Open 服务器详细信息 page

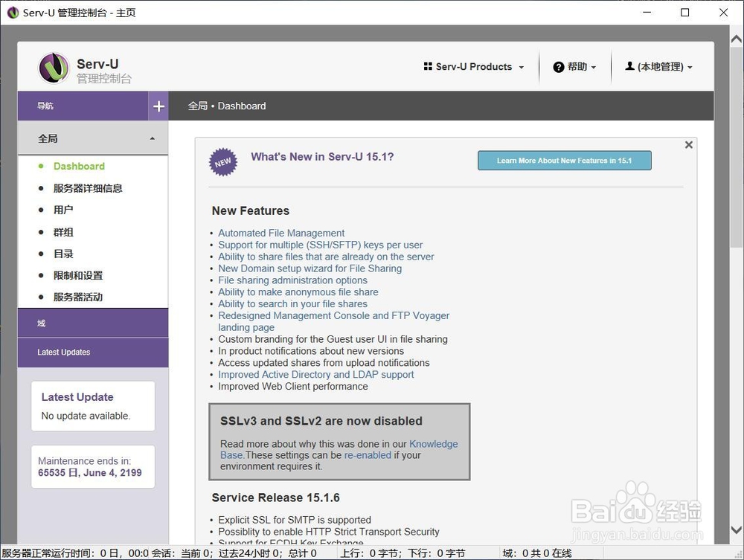(88, 188)
